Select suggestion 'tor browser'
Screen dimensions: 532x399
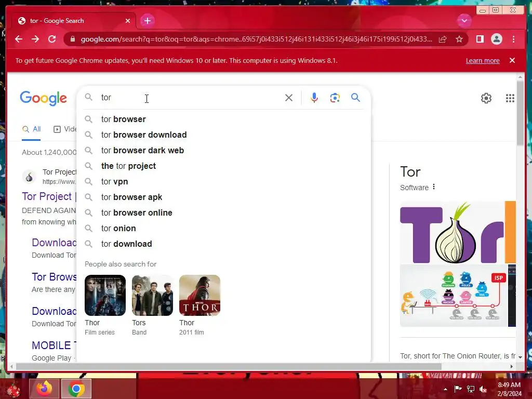(224, 119)
